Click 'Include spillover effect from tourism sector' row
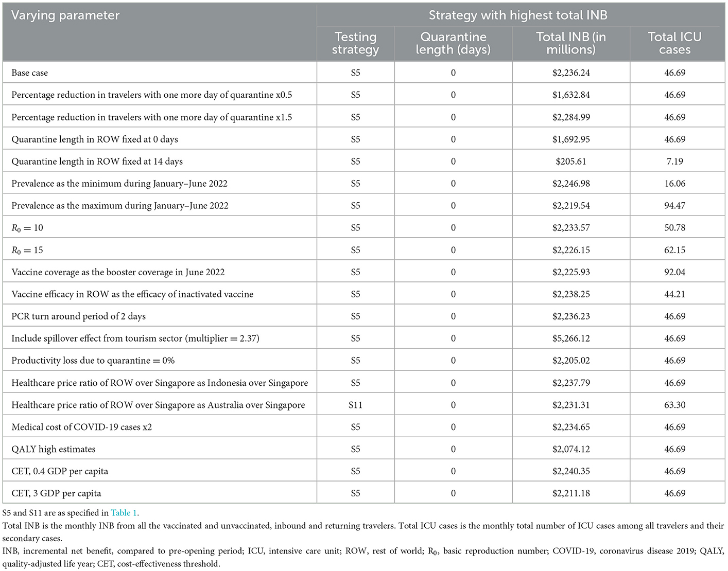 (135, 338)
